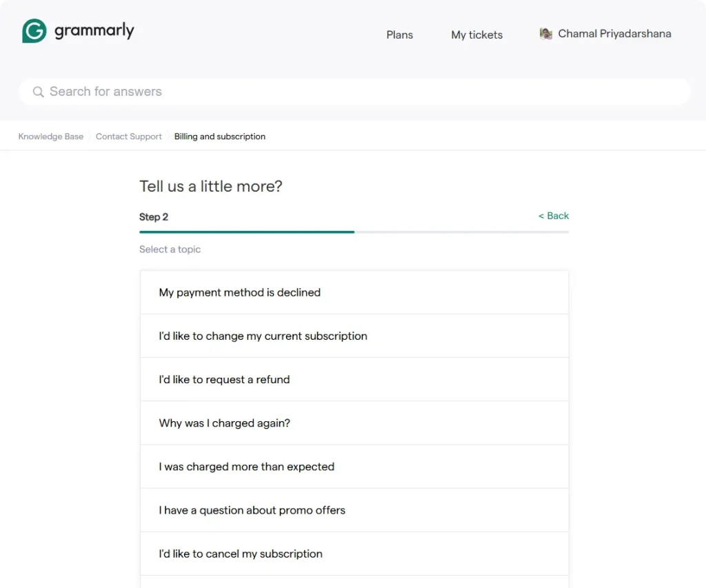This screenshot has width=706, height=588.
Task: Focus the Search for answers field
Action: [354, 92]
